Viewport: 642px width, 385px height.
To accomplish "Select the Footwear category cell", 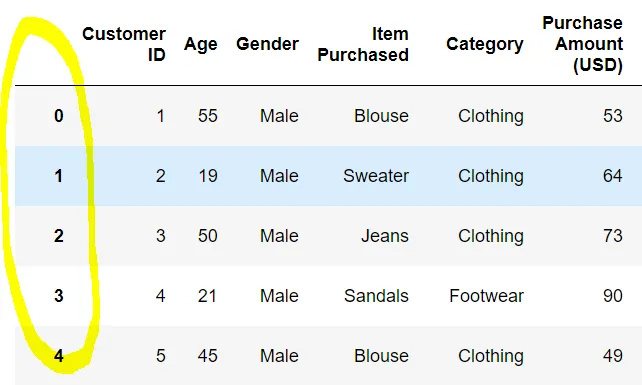I will point(486,296).
